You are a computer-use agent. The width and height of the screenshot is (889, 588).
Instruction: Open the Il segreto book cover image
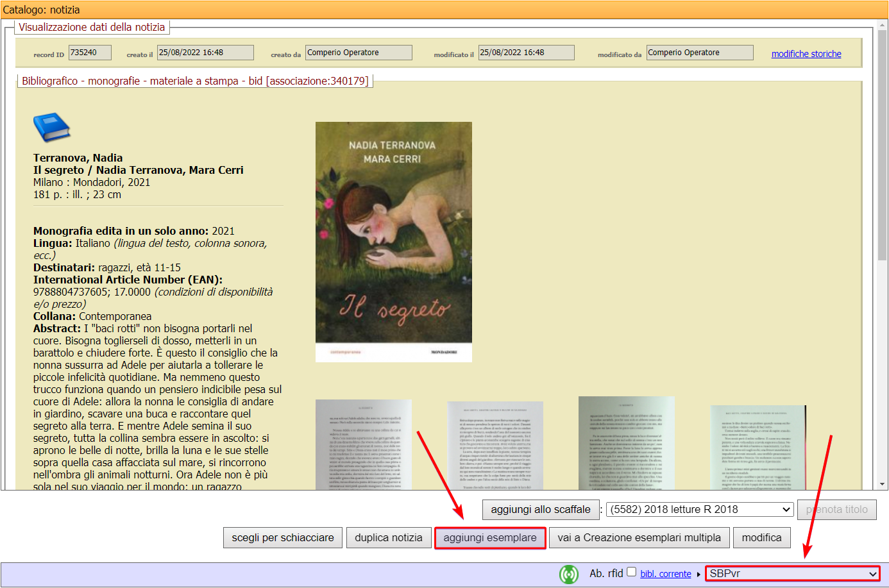(x=393, y=242)
